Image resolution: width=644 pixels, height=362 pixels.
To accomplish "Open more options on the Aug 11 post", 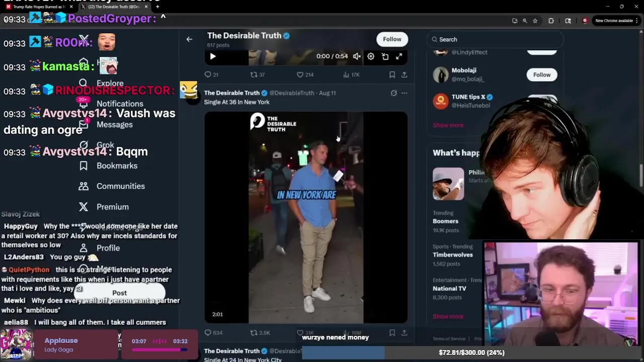I will [x=404, y=93].
